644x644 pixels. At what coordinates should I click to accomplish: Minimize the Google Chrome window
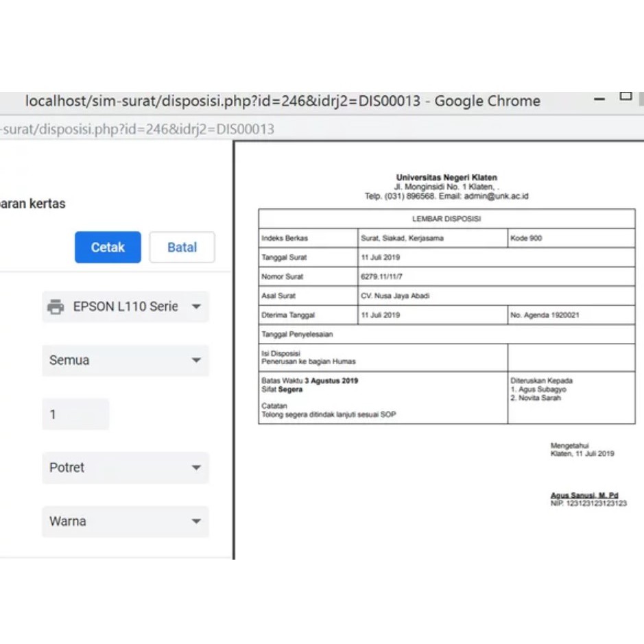(x=599, y=99)
